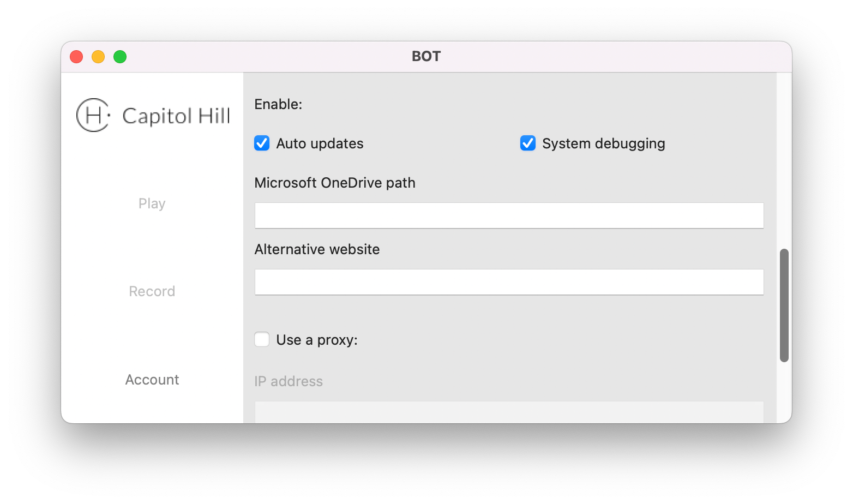Focus the Microsoft OneDrive path field
Image resolution: width=853 pixels, height=504 pixels.
pyautogui.click(x=509, y=215)
